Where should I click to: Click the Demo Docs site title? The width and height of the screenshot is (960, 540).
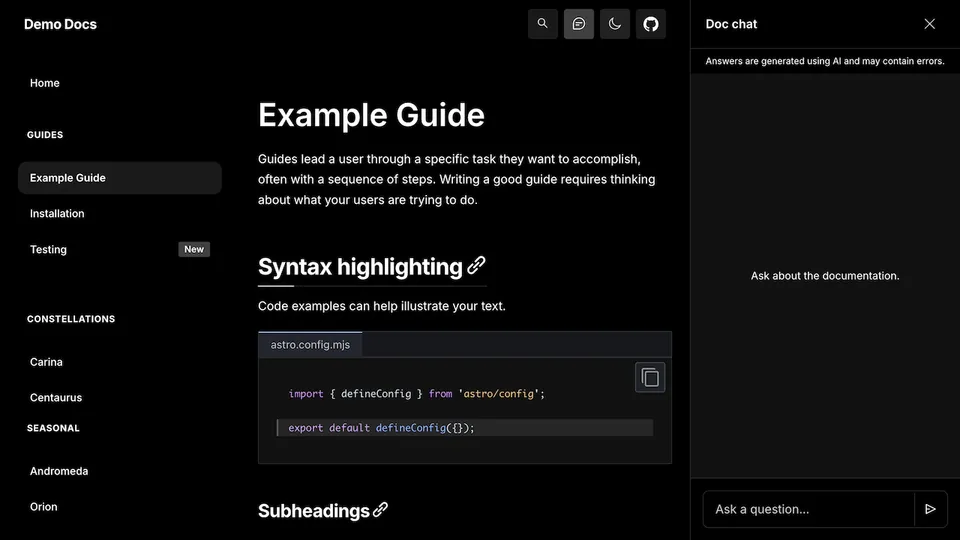click(x=60, y=24)
